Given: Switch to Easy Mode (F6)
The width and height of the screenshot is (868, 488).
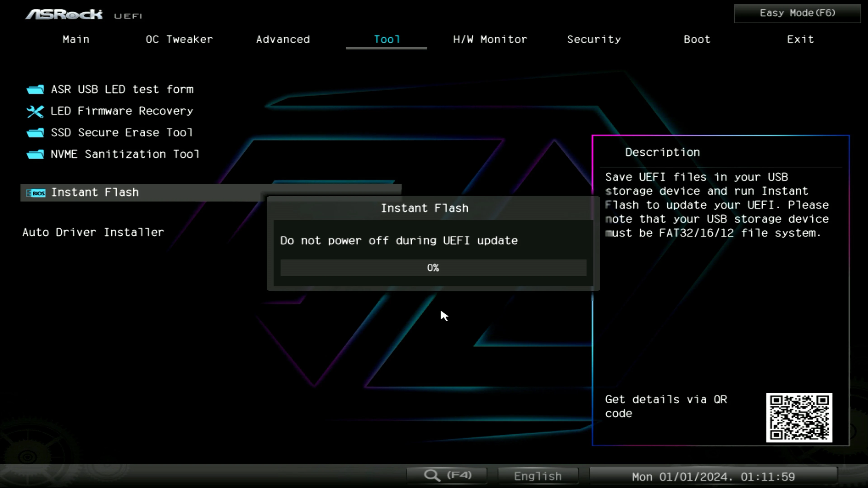Looking at the screenshot, I should pos(797,14).
